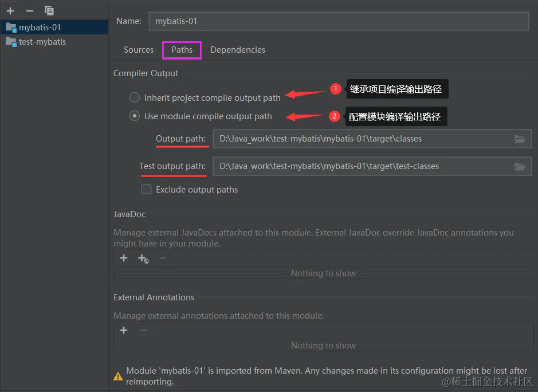This screenshot has width=538, height=392.
Task: Switch to the Paths tab
Action: 182,50
